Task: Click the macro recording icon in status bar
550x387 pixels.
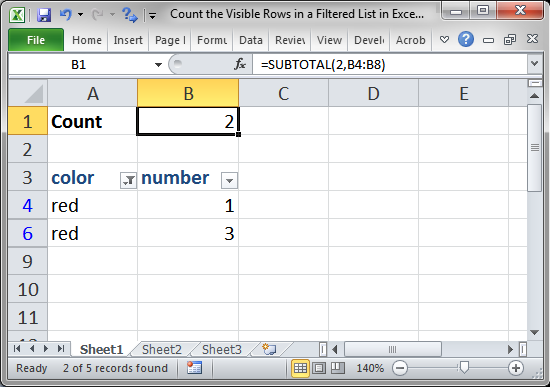Action: 194,368
